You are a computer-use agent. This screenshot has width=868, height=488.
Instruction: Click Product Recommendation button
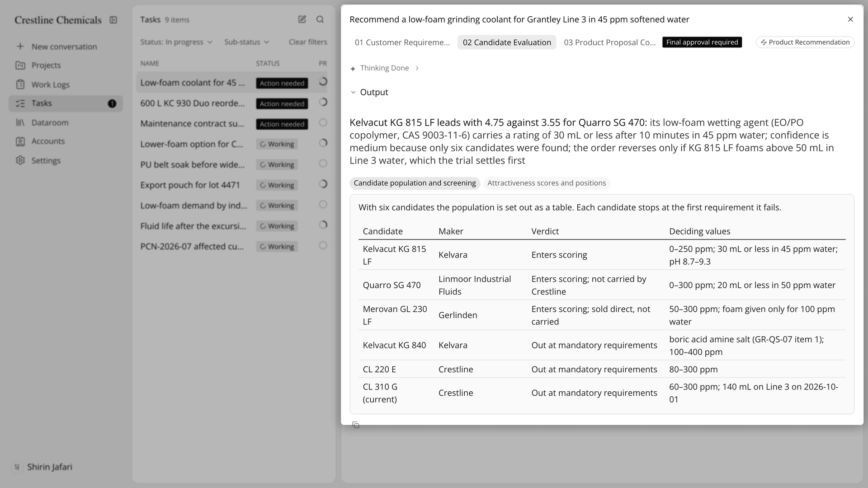pos(805,42)
